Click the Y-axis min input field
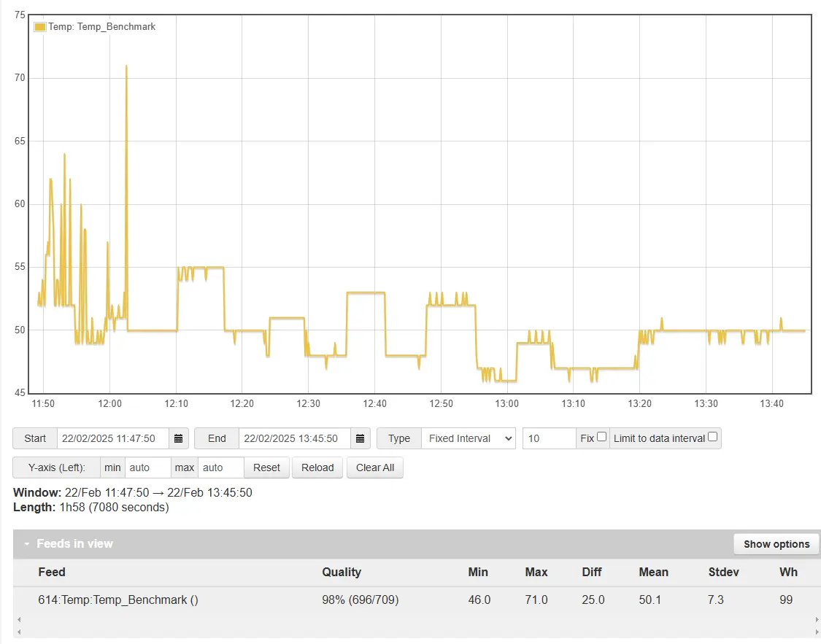The image size is (821, 644). coord(147,468)
